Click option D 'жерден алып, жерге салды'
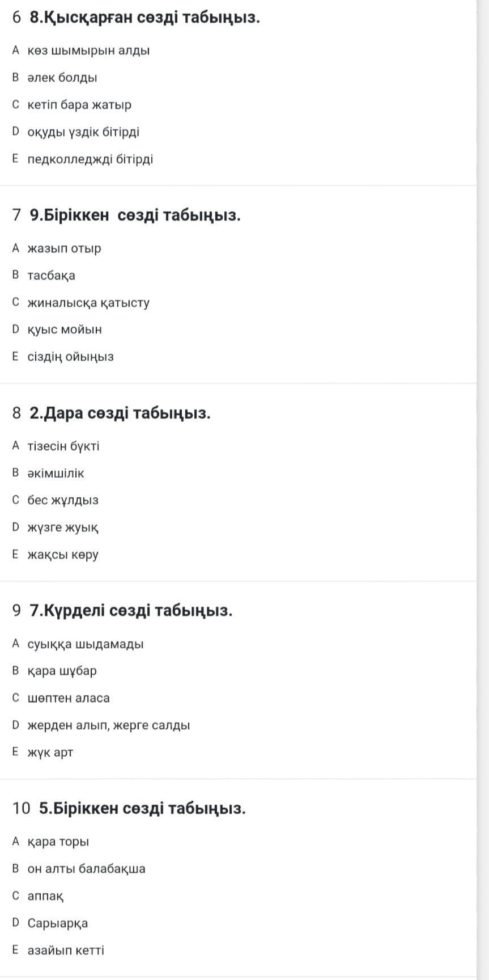The image size is (489, 980). 109,725
